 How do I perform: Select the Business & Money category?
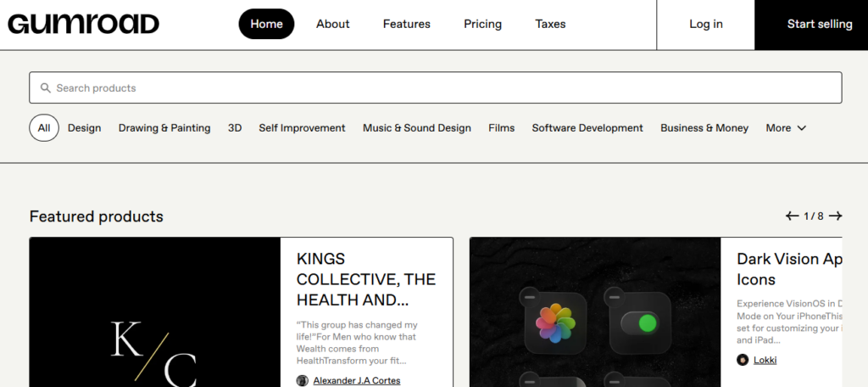(x=704, y=128)
